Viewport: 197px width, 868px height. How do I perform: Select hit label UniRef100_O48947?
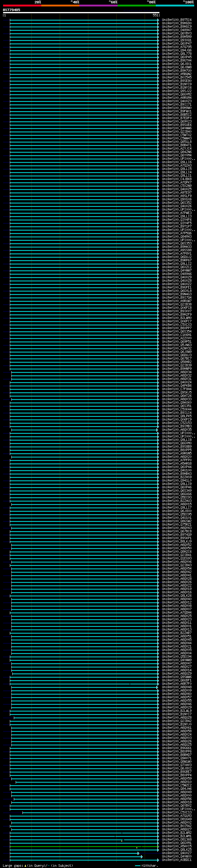176,30
